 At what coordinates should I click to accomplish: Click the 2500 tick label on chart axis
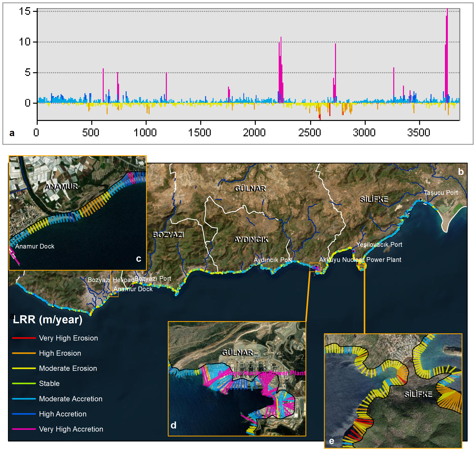point(310,132)
